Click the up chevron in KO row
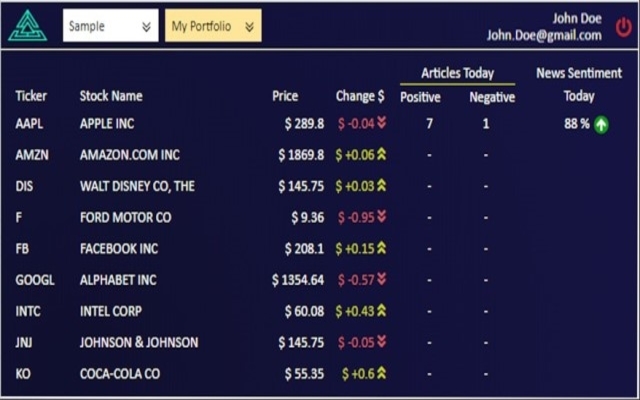640x400 pixels. pos(382,373)
